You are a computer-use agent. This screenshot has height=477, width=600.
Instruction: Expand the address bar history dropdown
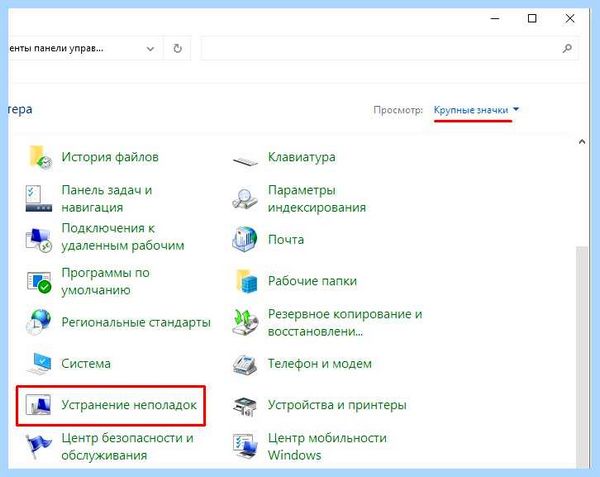[x=150, y=49]
